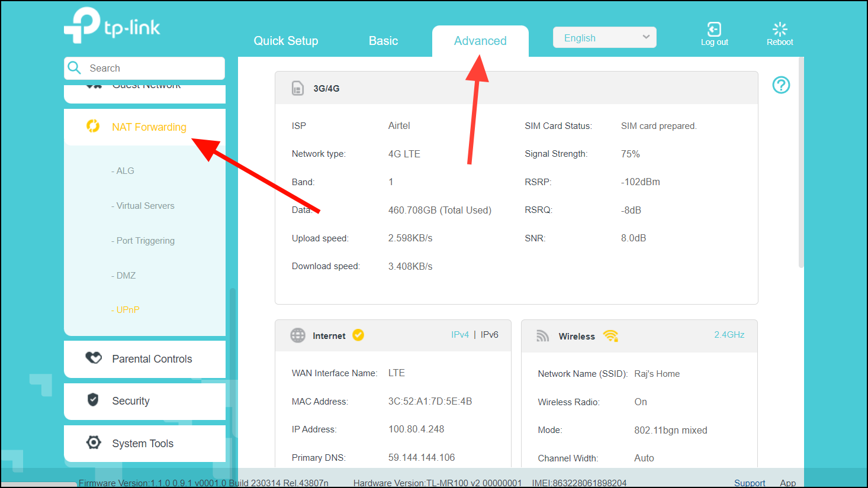Viewport: 868px width, 488px height.
Task: Click the tp-link logo
Action: pyautogui.click(x=112, y=25)
